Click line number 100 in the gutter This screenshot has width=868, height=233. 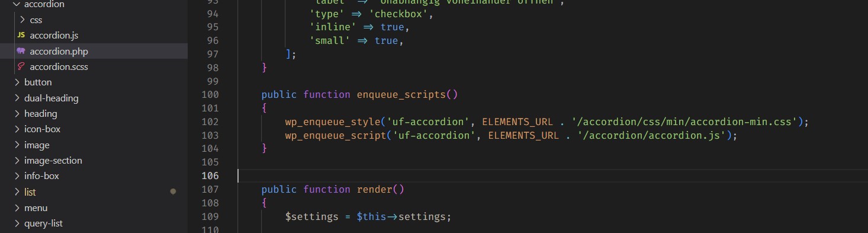pos(210,94)
